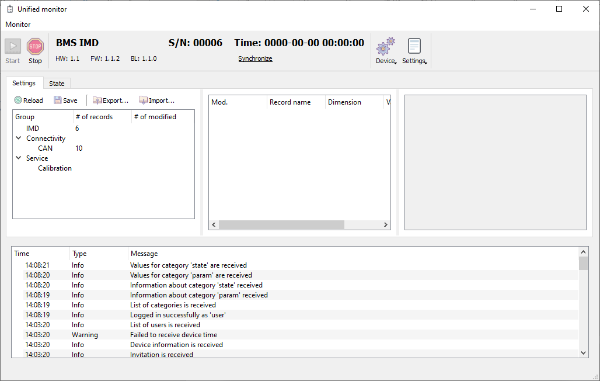Save settings with the floppy icon
Image resolution: width=600 pixels, height=381 pixels.
(65, 100)
